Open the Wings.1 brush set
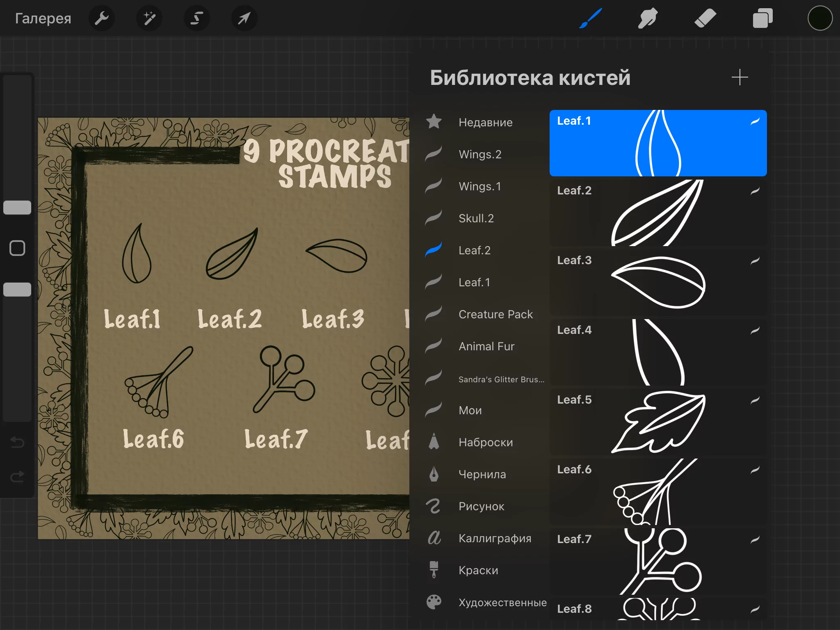Image resolution: width=840 pixels, height=630 pixels. (x=486, y=186)
